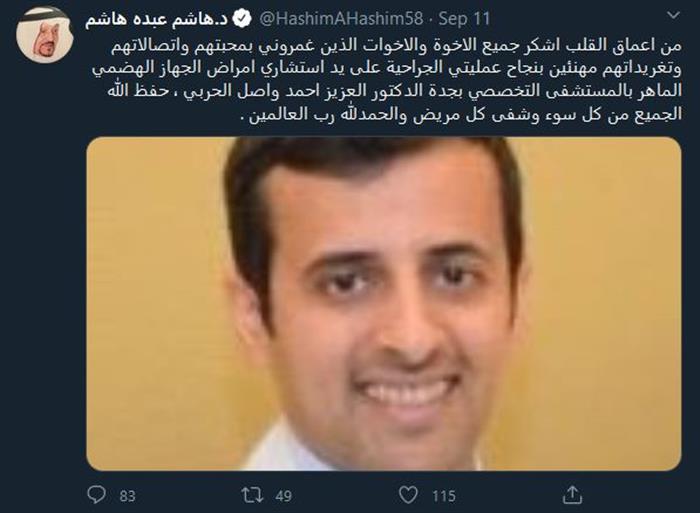
Task: Open the share tweet icon
Action: (x=572, y=495)
